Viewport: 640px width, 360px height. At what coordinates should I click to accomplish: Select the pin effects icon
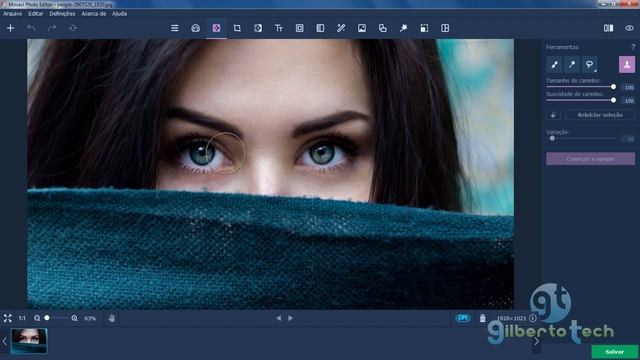coord(404,28)
